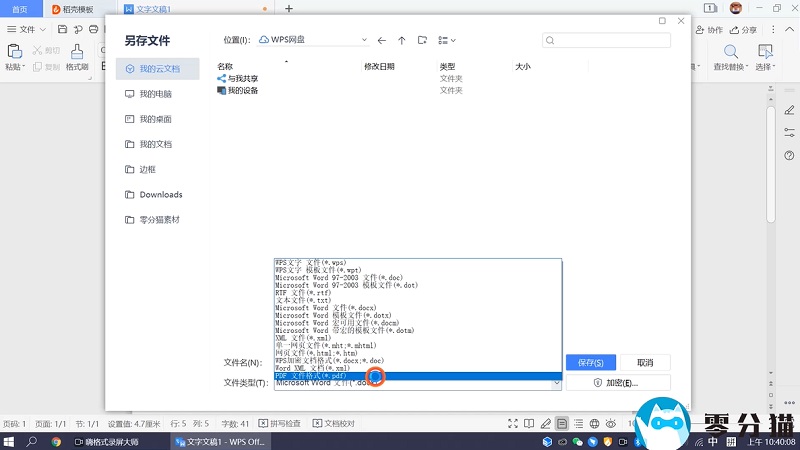Click the 粘贴 paste icon

tap(15, 52)
